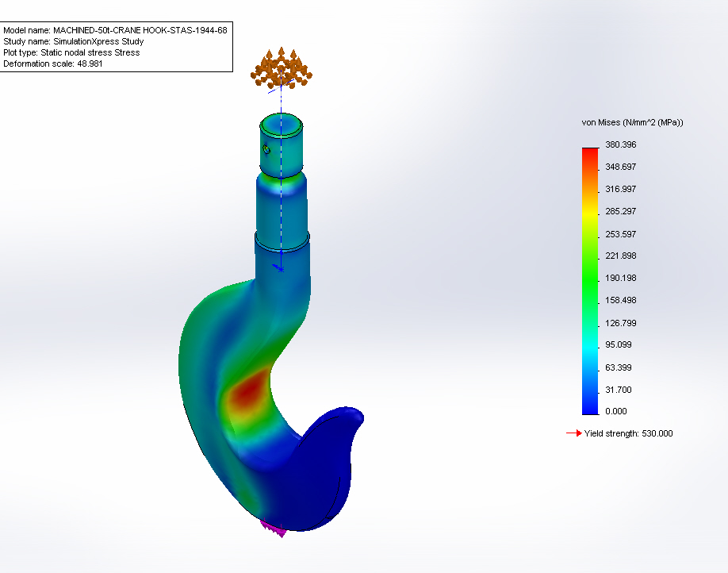Click the maximum legend value 380.396
This screenshot has height=573, width=728.
click(621, 144)
